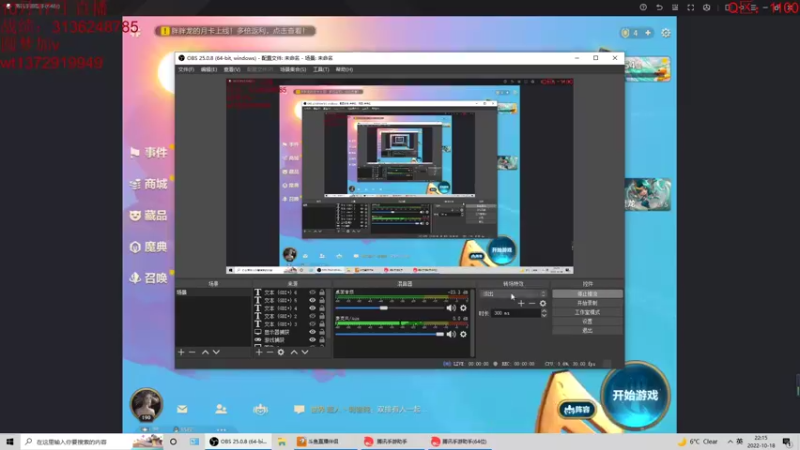Click Start Recording button in Controls

coord(587,303)
